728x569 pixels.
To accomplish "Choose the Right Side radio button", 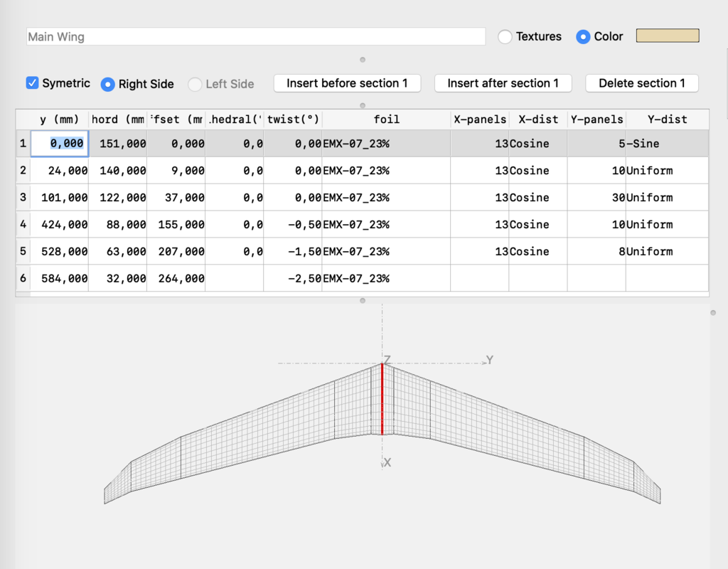I will click(108, 84).
